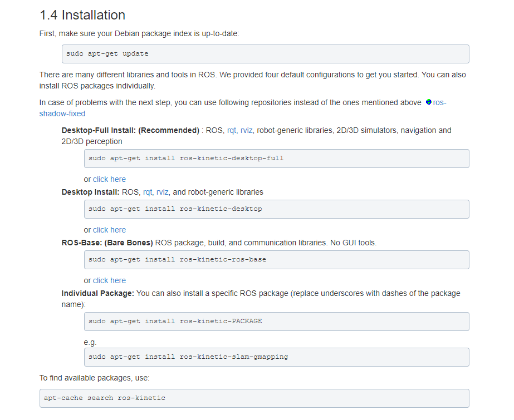Viewport: 514px width, 420px height.
Task: Open rqt link in Desktop-Full Install description
Action: 232,130
